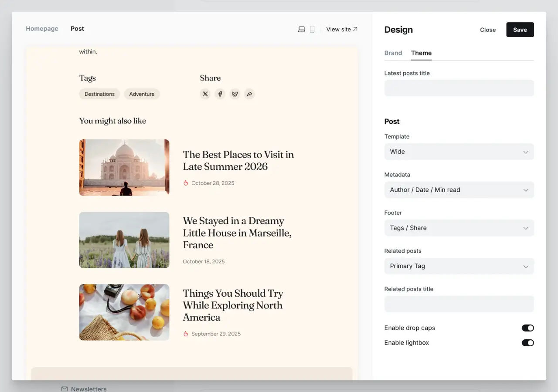Click the Related posts title input field
Image resolution: width=558 pixels, height=392 pixels.
coord(459,304)
